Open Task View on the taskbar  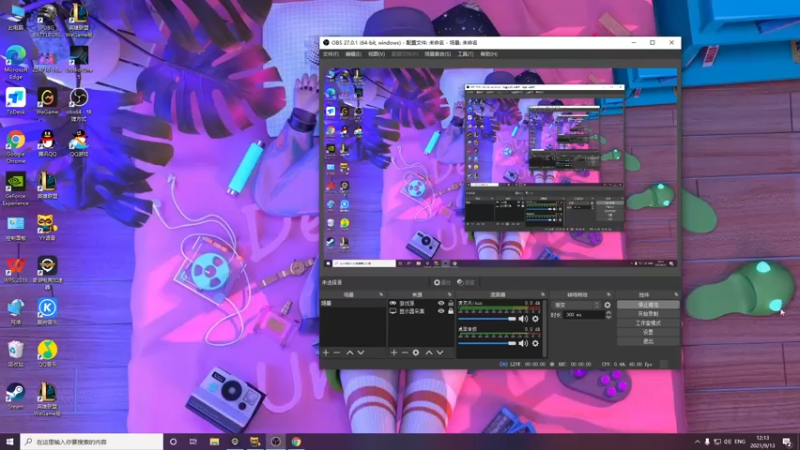[193, 442]
